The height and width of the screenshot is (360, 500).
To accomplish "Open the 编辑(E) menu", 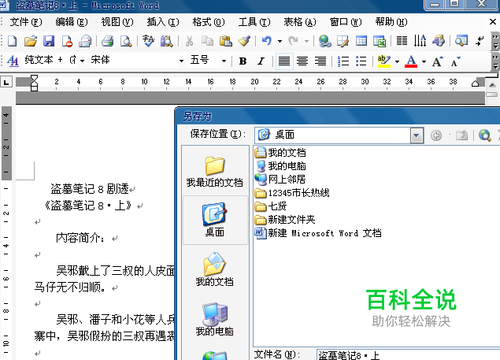I will point(72,22).
